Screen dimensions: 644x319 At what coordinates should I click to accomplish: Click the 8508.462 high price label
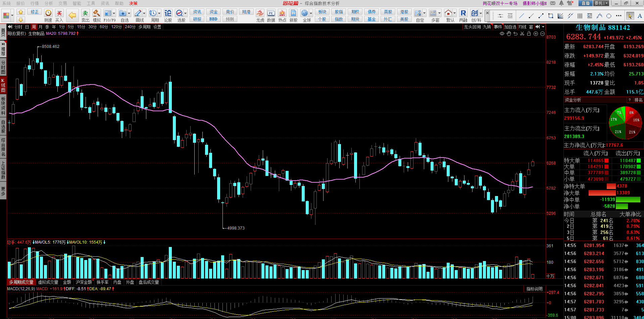[x=50, y=47]
